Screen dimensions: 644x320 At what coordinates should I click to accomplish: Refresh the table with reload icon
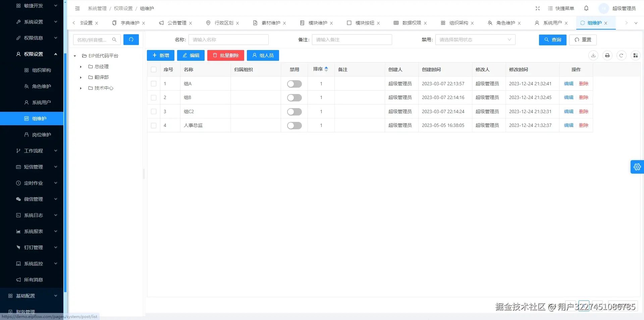point(621,55)
